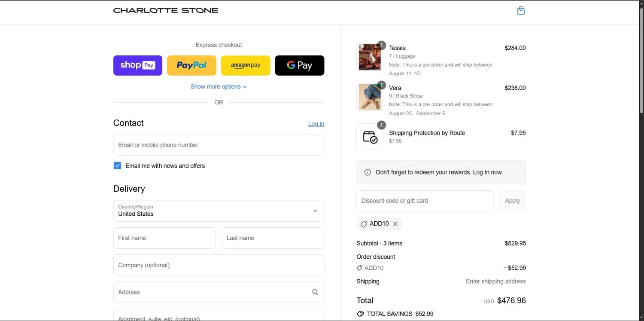
Task: Click the quantity badge on Tessie thumbnail
Action: pyautogui.click(x=381, y=45)
